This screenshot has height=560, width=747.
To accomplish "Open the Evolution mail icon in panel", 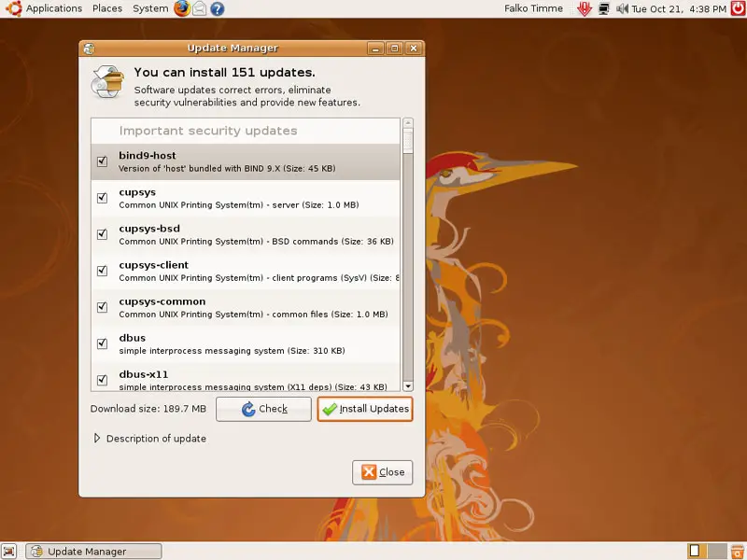I will [x=200, y=8].
